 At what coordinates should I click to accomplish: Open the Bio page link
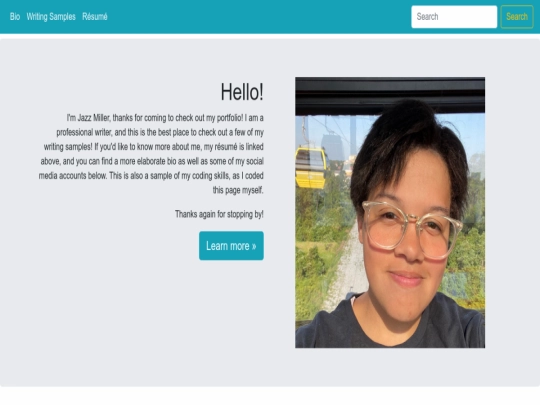(x=15, y=17)
